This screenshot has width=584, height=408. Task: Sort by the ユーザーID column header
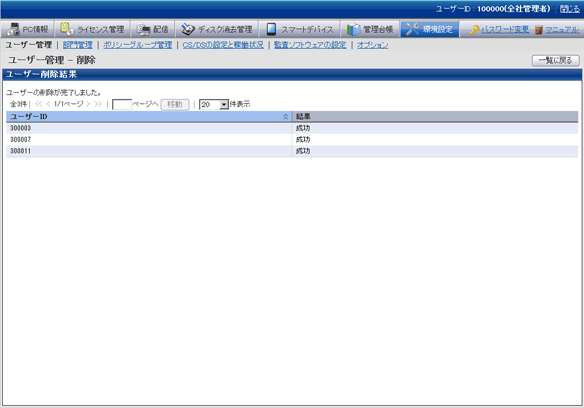149,117
